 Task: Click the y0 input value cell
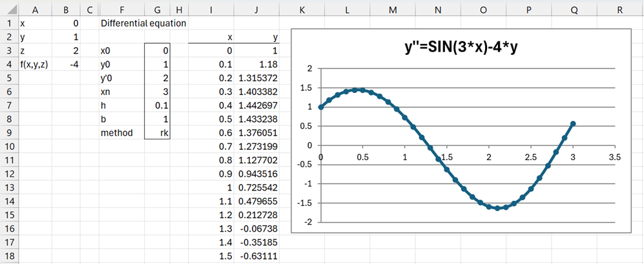point(157,65)
